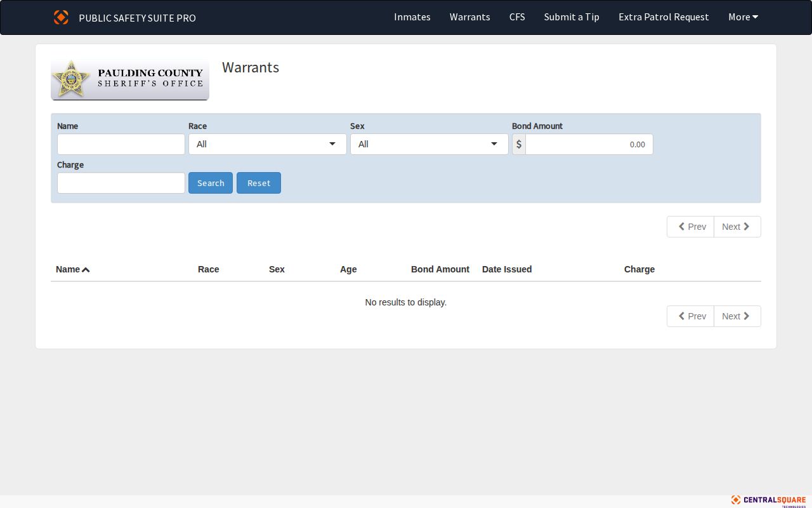
Task: Sort results by Age column
Action: [348, 269]
